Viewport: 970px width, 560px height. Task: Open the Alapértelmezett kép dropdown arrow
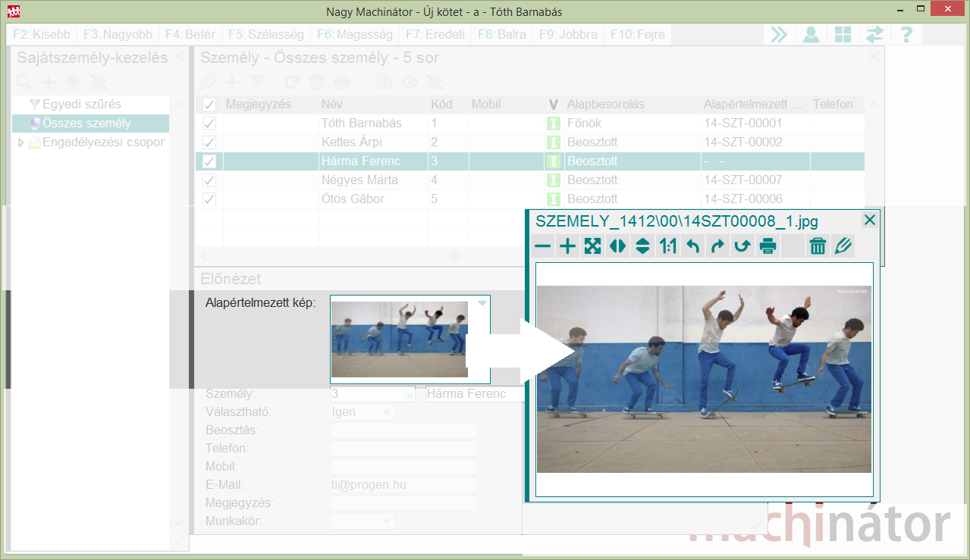pos(482,303)
